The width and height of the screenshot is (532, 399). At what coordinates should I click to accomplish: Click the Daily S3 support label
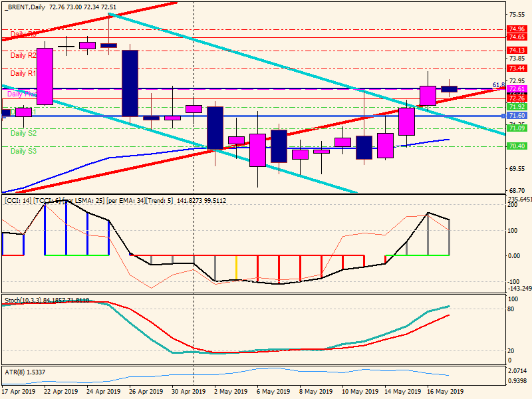click(23, 152)
